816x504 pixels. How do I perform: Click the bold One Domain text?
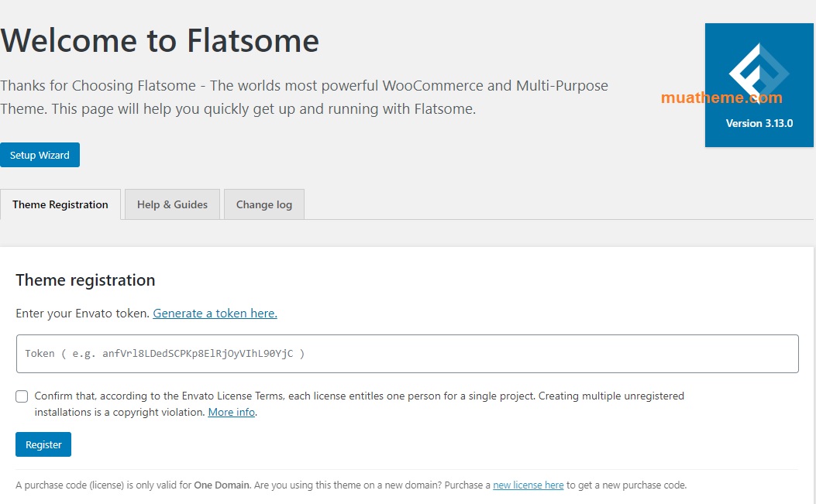(222, 485)
